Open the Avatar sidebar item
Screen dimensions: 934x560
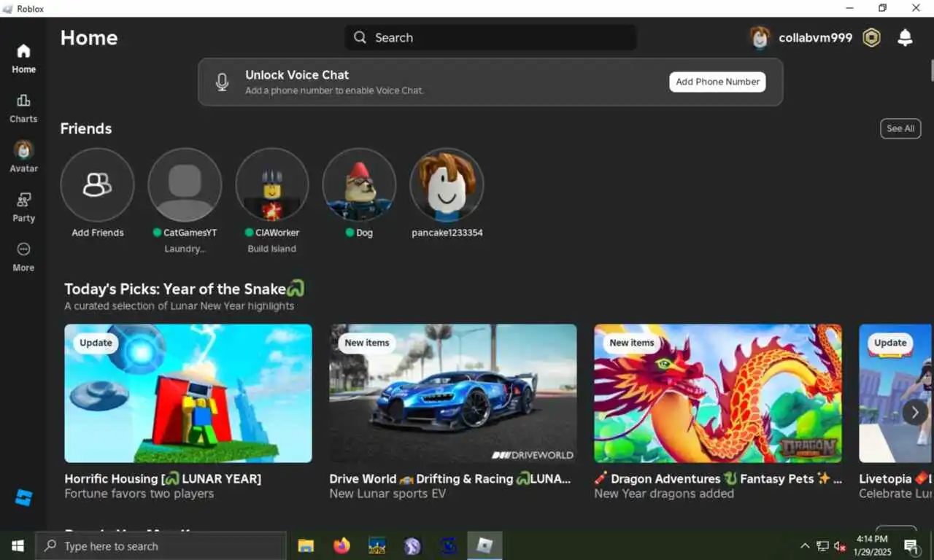click(23, 157)
